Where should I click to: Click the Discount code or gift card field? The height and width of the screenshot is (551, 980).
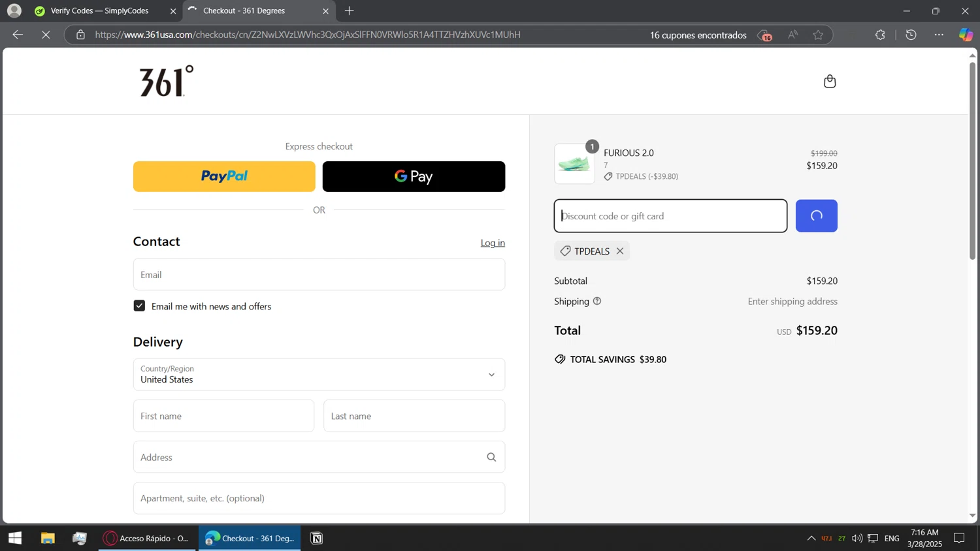tap(670, 216)
